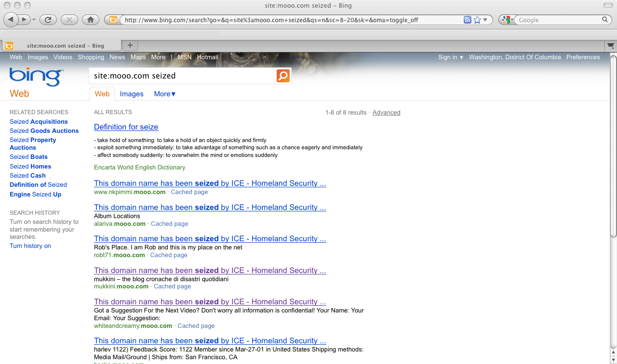This screenshot has height=364, width=617.
Task: Select the 'site:mooo.com seized – Bing' browser tab
Action: (x=61, y=46)
